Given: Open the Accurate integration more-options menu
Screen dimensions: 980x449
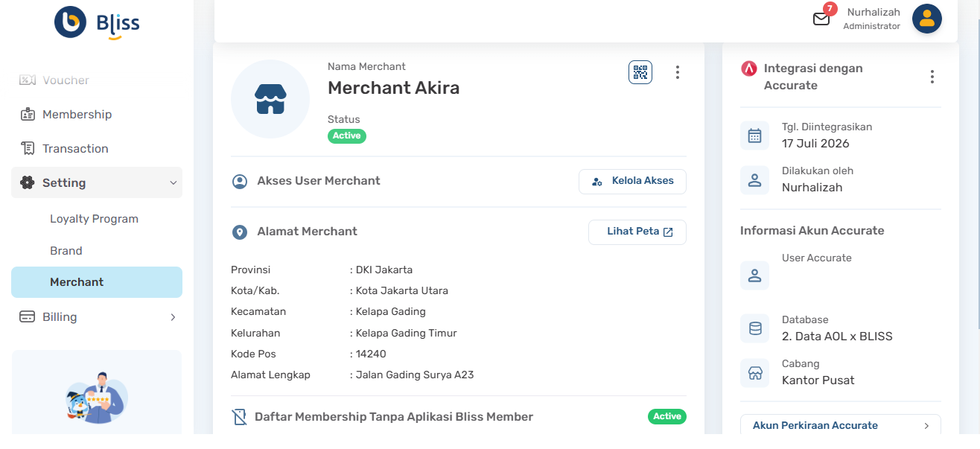Looking at the screenshot, I should pyautogui.click(x=932, y=77).
